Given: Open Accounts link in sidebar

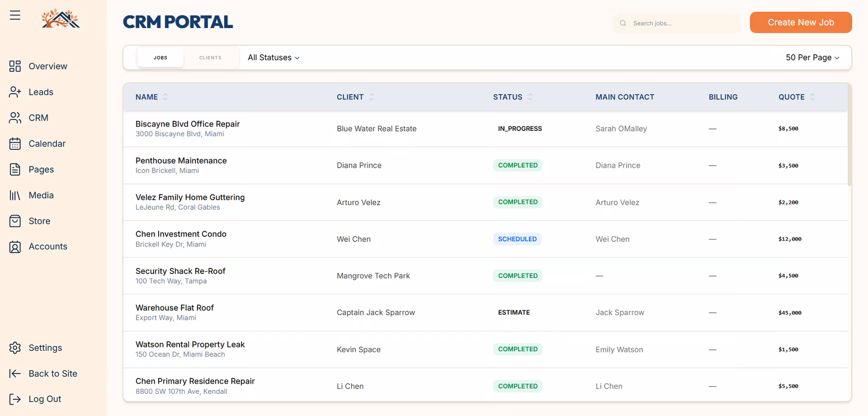Looking at the screenshot, I should 48,246.
